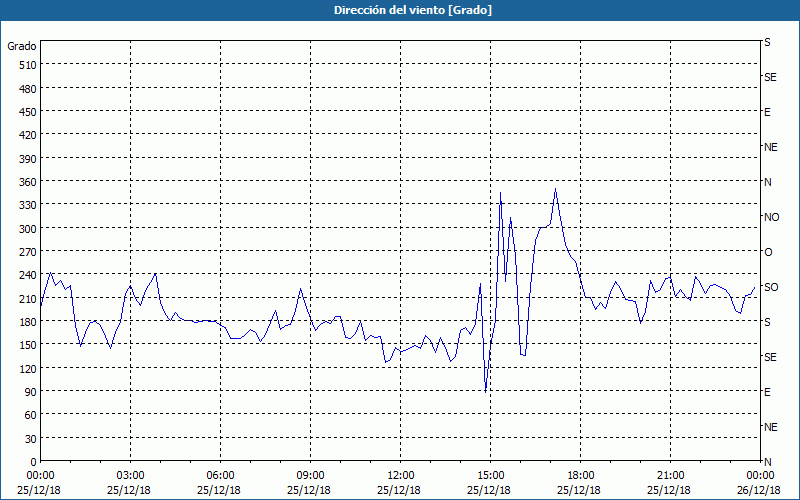
Task: Click the 510 value on the degree axis
Action: (28, 65)
